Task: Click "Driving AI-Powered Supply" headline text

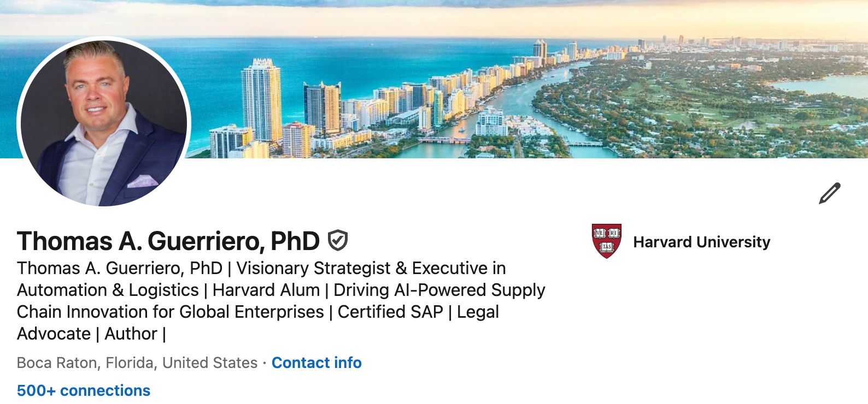Action: click(x=439, y=290)
